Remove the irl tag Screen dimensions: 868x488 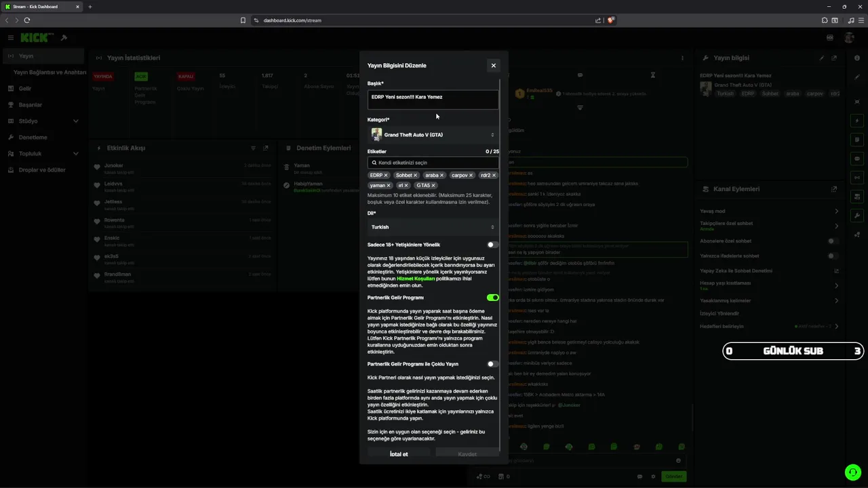click(x=406, y=186)
